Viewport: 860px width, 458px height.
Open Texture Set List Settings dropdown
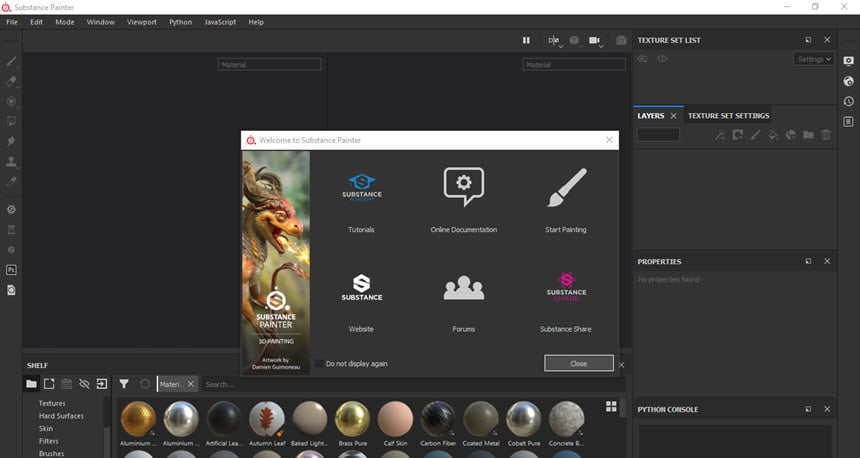click(814, 59)
